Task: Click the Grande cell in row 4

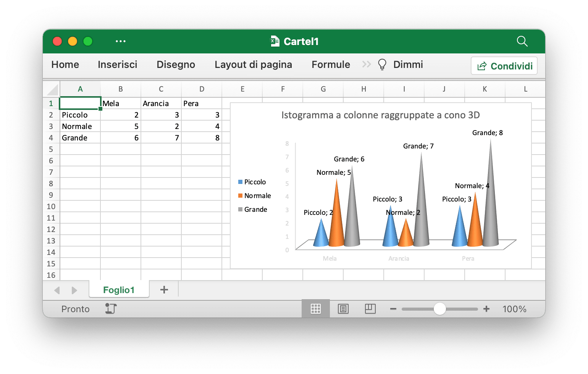Action: tap(80, 138)
